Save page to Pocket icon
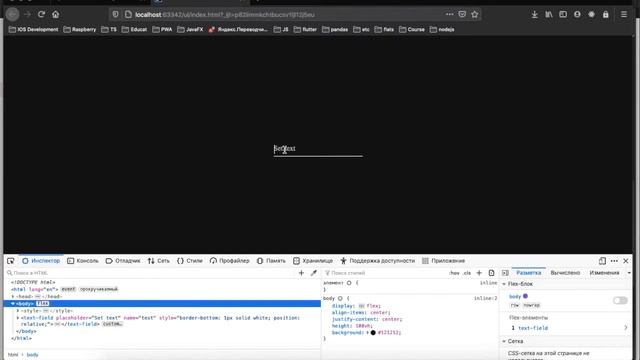The width and height of the screenshot is (640, 360). (462, 14)
